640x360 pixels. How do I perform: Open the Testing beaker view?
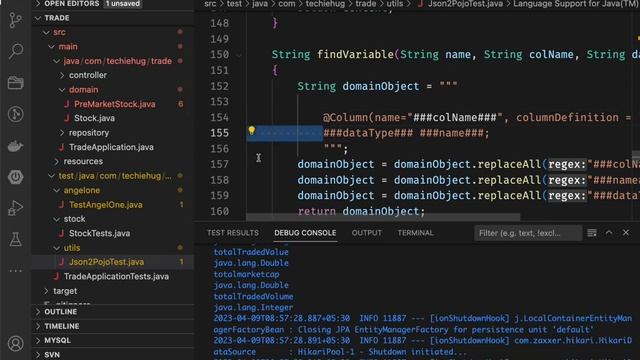(16, 240)
